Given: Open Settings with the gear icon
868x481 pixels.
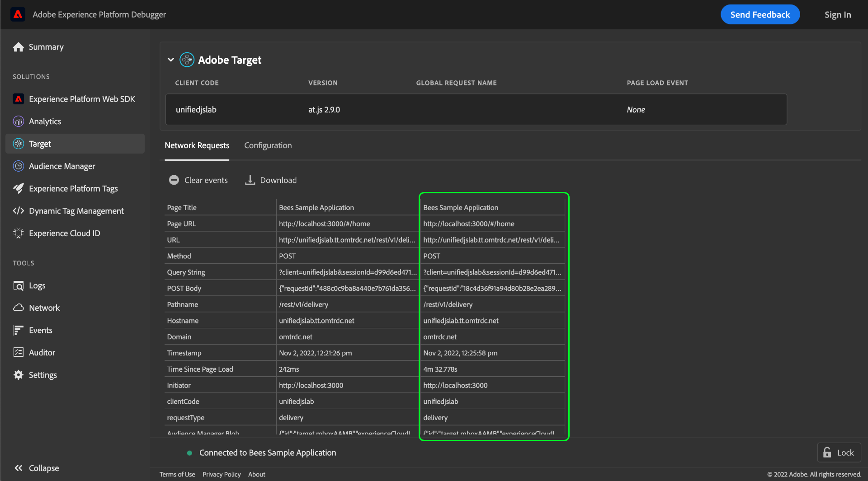Looking at the screenshot, I should tap(19, 375).
